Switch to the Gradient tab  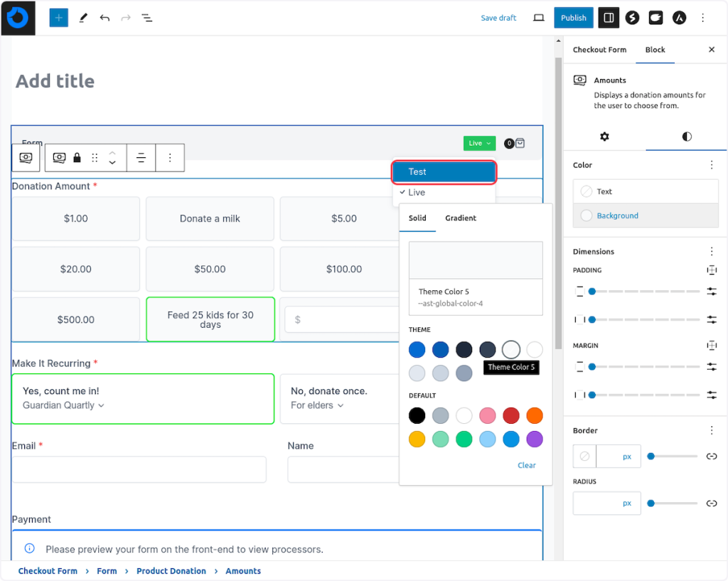461,218
